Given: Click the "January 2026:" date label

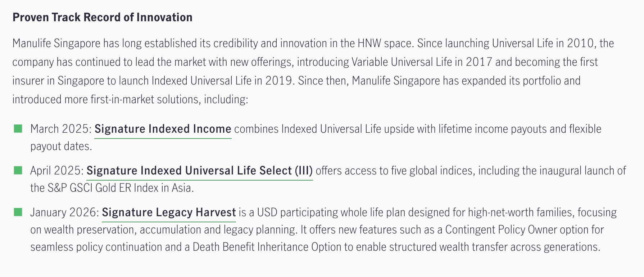Looking at the screenshot, I should click(x=64, y=212).
